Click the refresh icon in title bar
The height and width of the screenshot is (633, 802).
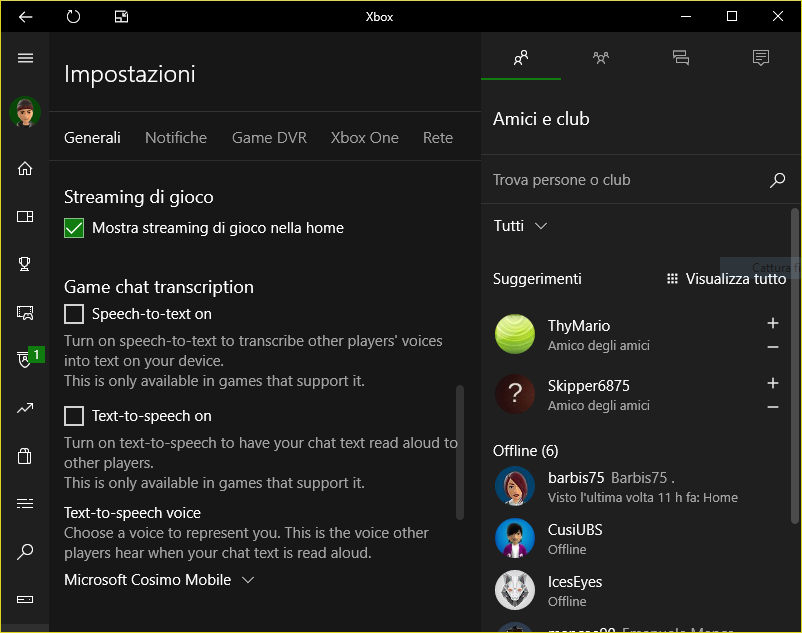pyautogui.click(x=73, y=17)
